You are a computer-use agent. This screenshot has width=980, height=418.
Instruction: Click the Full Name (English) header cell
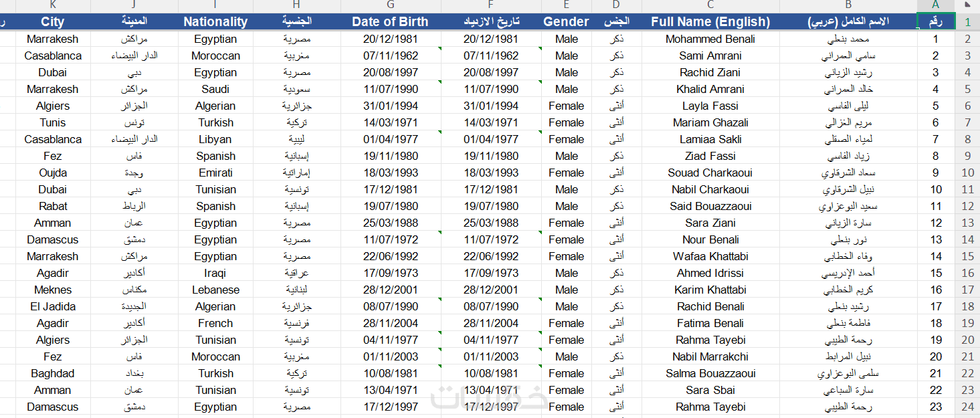click(x=710, y=21)
